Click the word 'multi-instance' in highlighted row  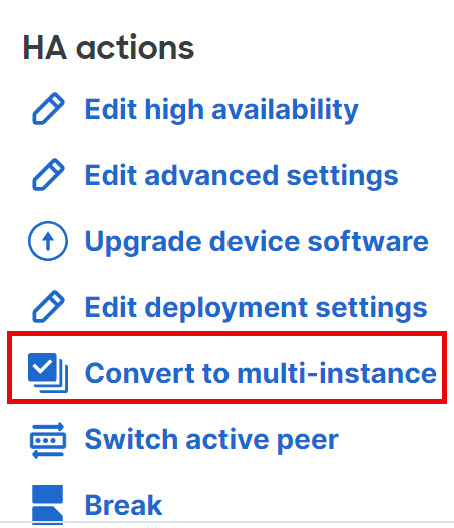tap(337, 373)
